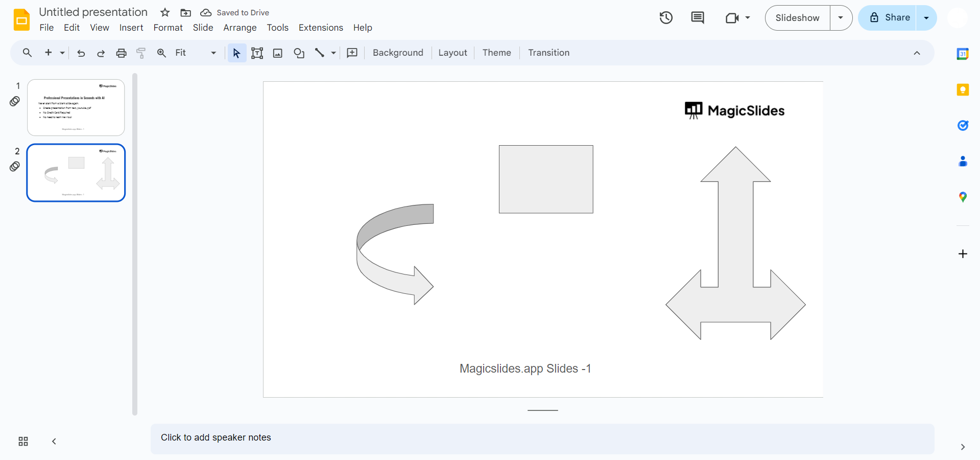Undo the last action
The height and width of the screenshot is (460, 980).
click(x=81, y=53)
